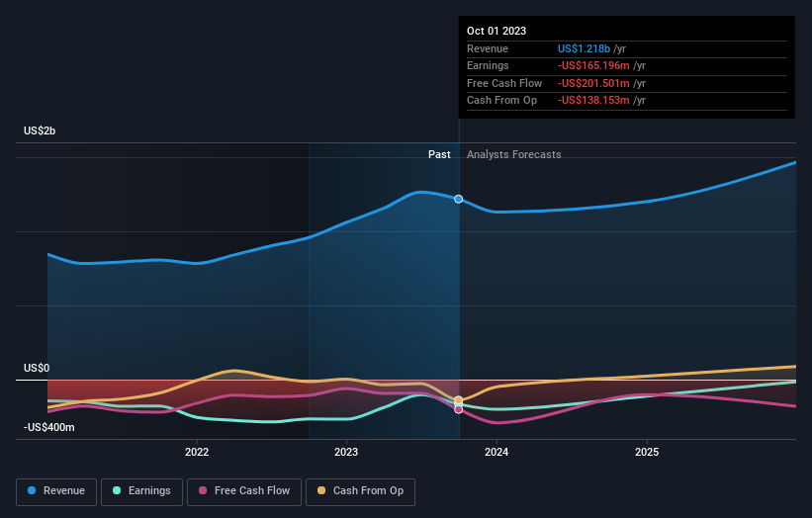Click the Earnings row label in tooltip
The width and height of the screenshot is (812, 518).
pos(488,65)
